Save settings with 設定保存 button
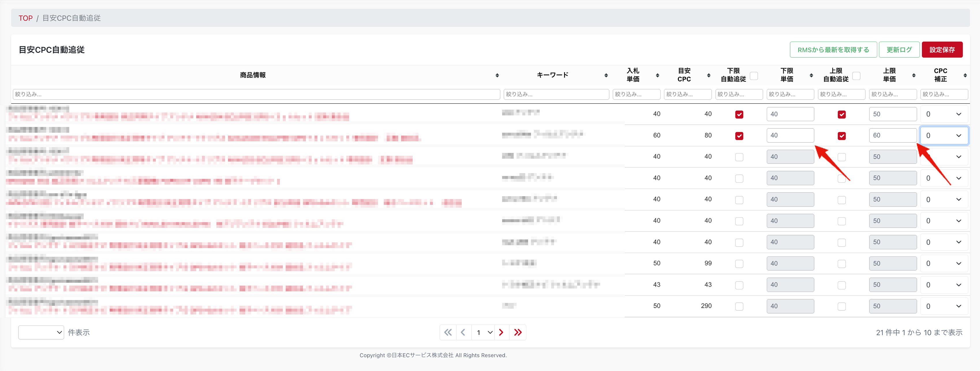This screenshot has width=980, height=371. (942, 50)
